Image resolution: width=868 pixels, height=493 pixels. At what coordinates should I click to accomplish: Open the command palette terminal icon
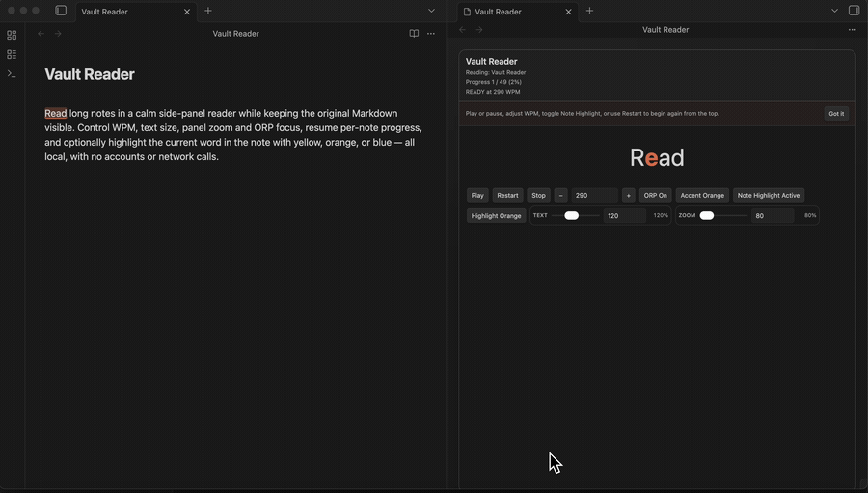tap(12, 73)
